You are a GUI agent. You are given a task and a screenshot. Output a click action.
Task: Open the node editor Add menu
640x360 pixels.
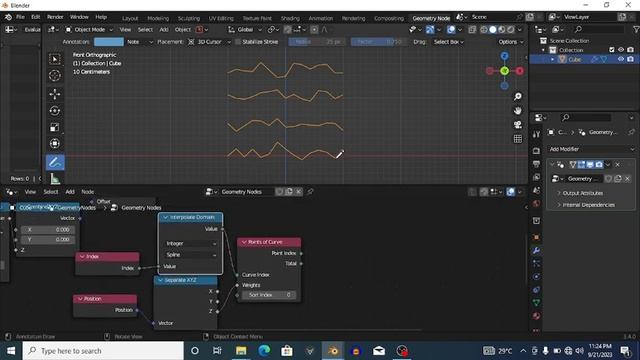coord(70,191)
